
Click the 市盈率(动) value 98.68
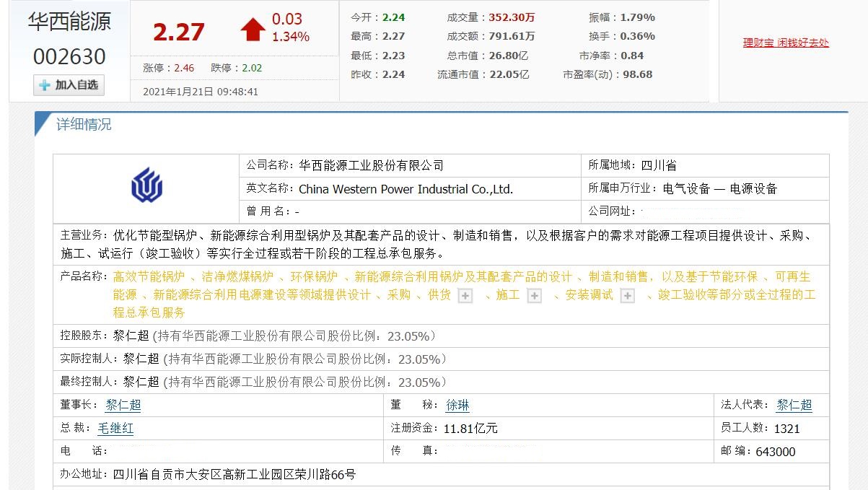point(636,74)
